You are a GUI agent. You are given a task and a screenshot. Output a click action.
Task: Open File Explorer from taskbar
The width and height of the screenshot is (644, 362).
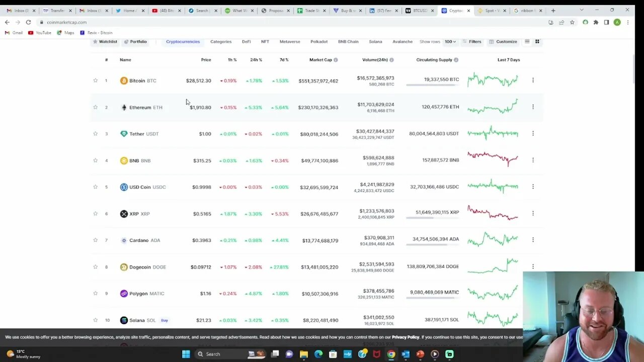[304, 354]
